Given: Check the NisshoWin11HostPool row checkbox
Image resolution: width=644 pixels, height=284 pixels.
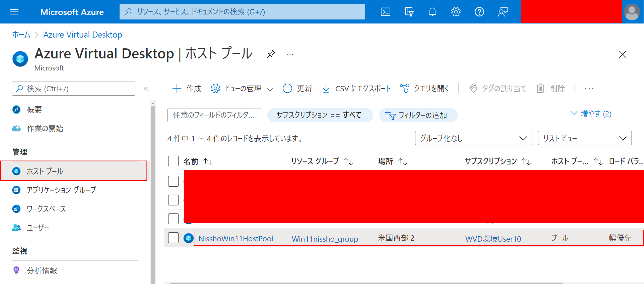Looking at the screenshot, I should (173, 237).
